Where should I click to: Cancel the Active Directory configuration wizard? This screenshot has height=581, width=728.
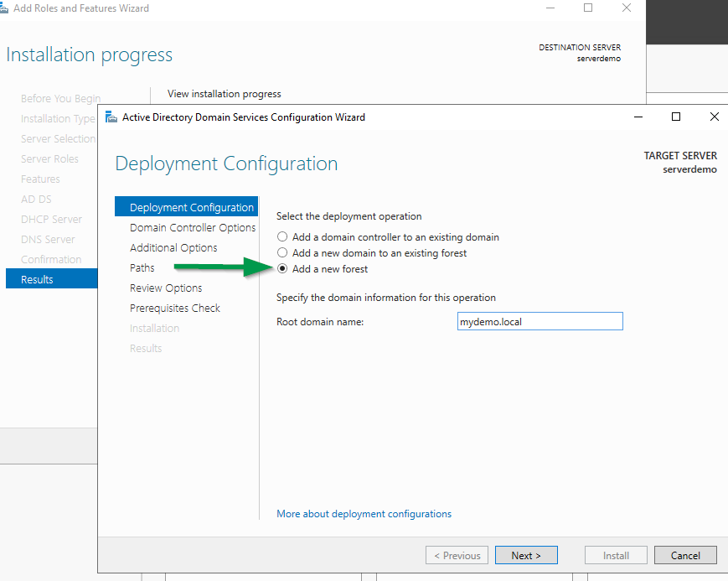685,555
